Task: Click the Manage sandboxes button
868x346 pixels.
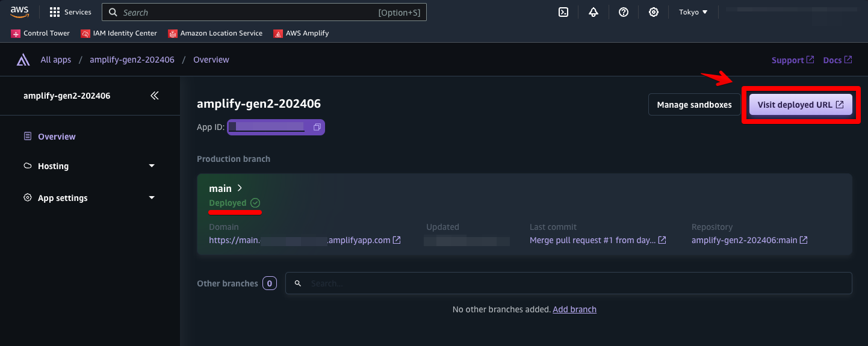Action: pyautogui.click(x=694, y=105)
